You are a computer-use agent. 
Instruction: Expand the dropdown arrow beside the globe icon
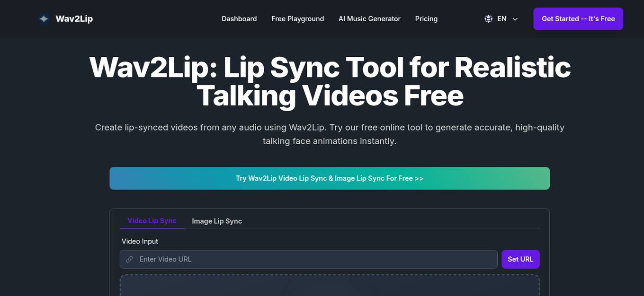point(515,19)
